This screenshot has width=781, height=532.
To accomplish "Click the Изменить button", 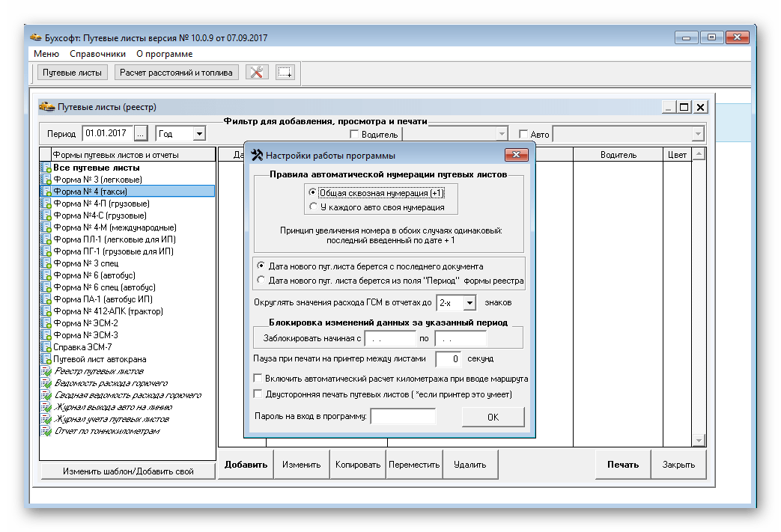I will pyautogui.click(x=301, y=465).
